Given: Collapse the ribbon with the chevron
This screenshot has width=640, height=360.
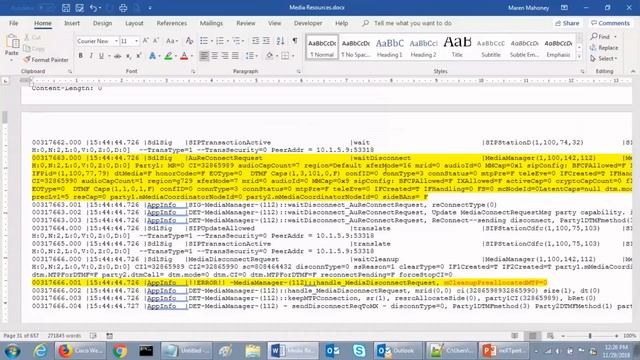Looking at the screenshot, I should 633,71.
